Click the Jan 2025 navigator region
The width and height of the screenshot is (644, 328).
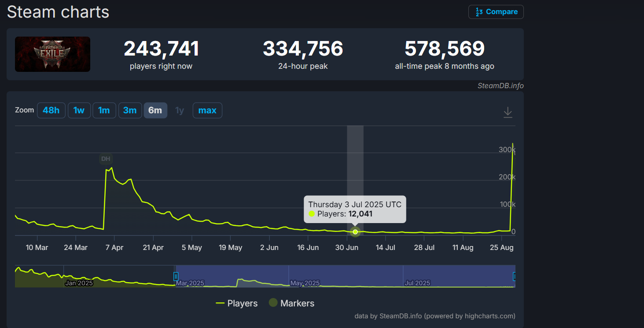pyautogui.click(x=79, y=283)
